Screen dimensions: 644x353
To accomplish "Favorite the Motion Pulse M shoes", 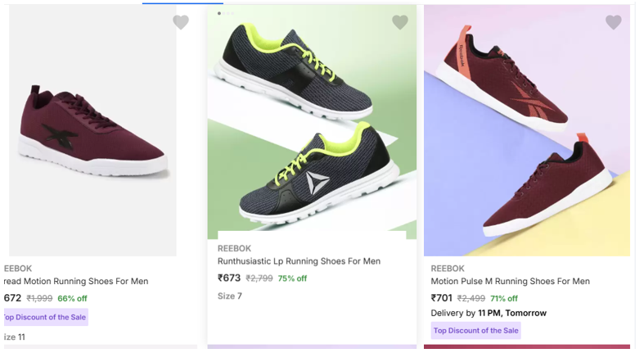I will (613, 23).
